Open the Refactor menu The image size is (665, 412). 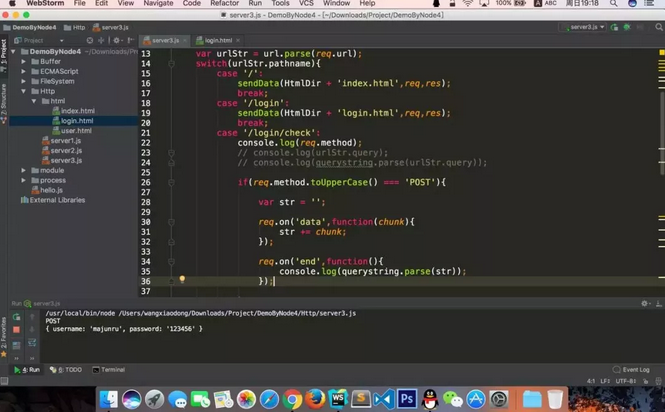point(224,3)
